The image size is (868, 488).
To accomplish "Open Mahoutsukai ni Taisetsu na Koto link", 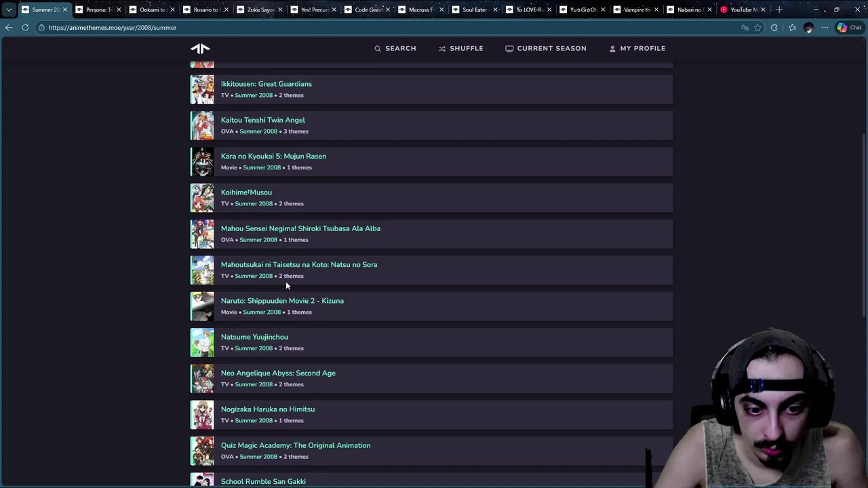I will pos(299,264).
